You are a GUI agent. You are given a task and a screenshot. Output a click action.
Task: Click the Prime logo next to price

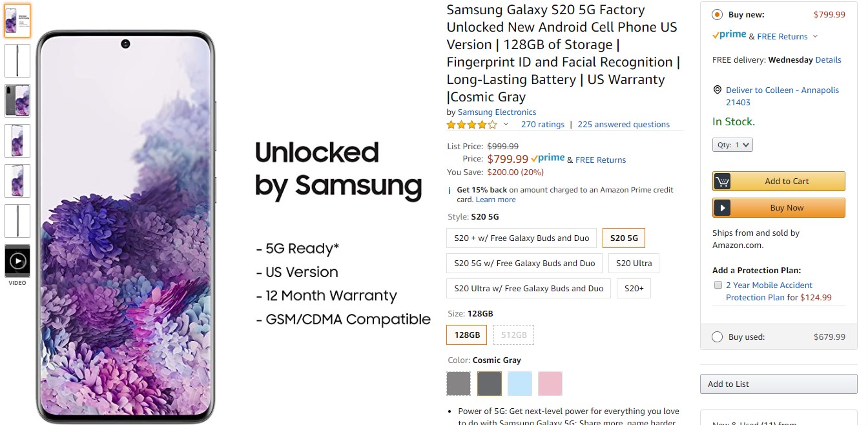548,158
